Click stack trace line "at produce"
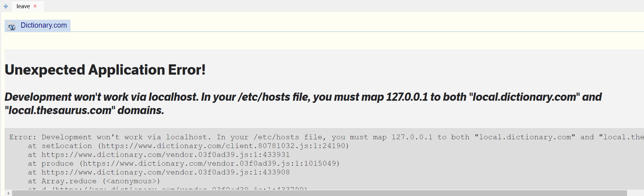This screenshot has height=196, width=644. pyautogui.click(x=184, y=164)
